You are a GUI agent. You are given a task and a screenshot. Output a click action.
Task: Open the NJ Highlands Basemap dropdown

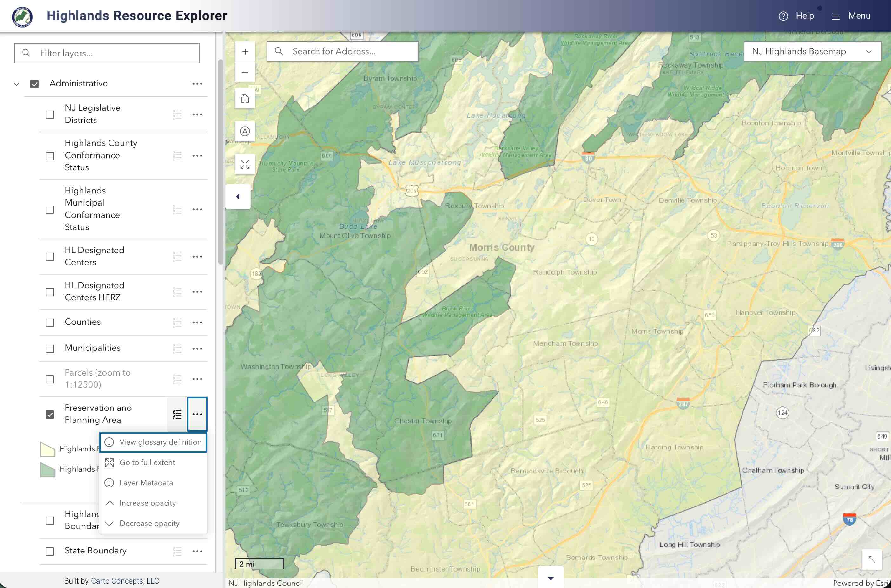812,51
